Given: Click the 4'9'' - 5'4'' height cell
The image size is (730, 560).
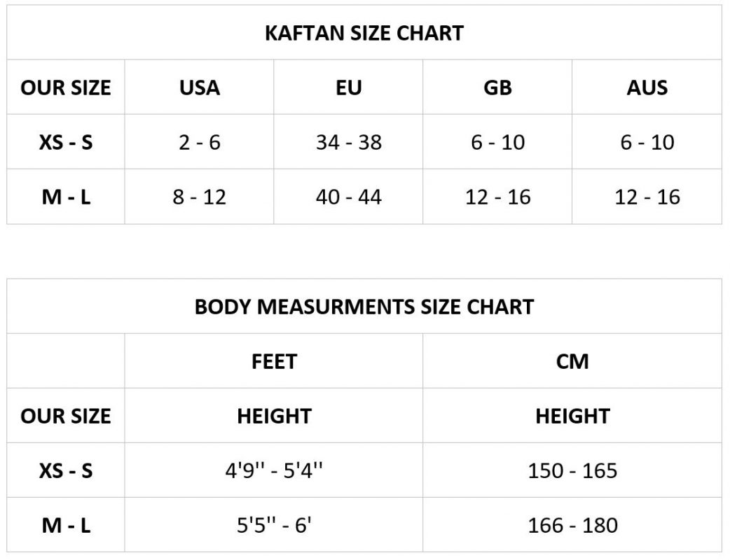Looking at the screenshot, I should pyautogui.click(x=274, y=470).
